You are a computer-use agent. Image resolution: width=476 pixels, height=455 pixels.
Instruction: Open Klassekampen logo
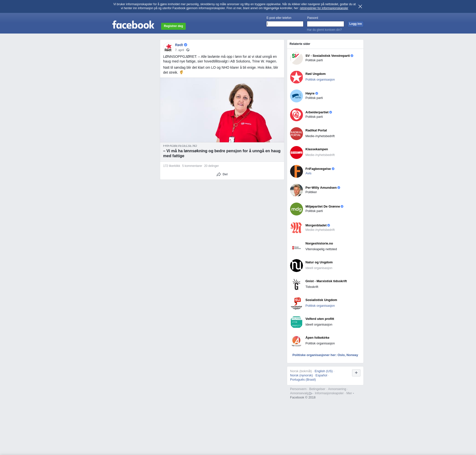click(x=297, y=152)
